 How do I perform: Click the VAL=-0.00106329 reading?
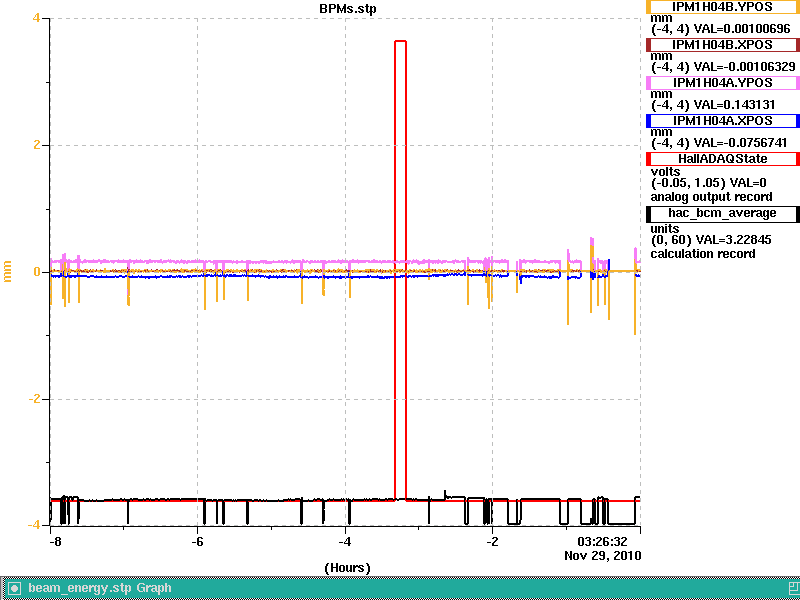tap(744, 67)
